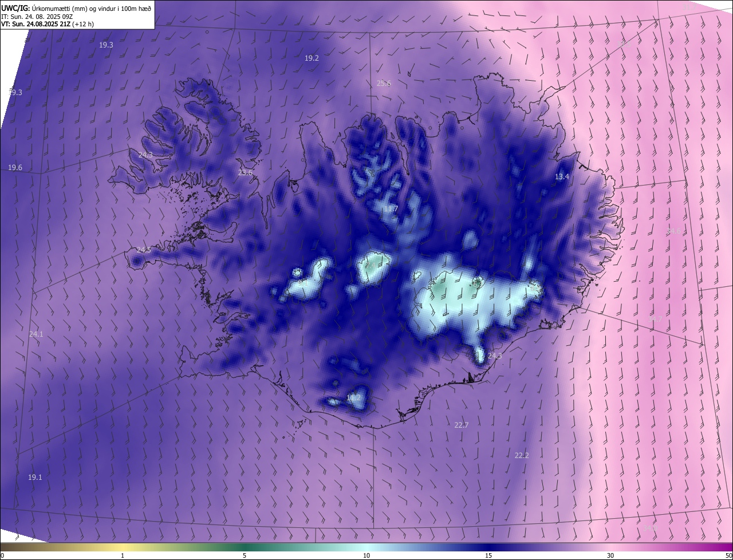Screen dimensions: 733x560
Task: Click the 15 tick on the color scale
Action: (488, 555)
